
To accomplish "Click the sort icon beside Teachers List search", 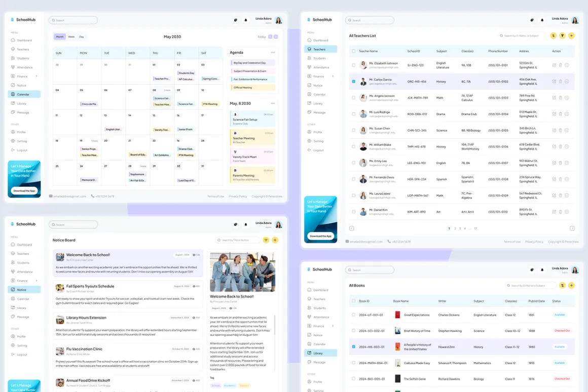I will point(553,35).
